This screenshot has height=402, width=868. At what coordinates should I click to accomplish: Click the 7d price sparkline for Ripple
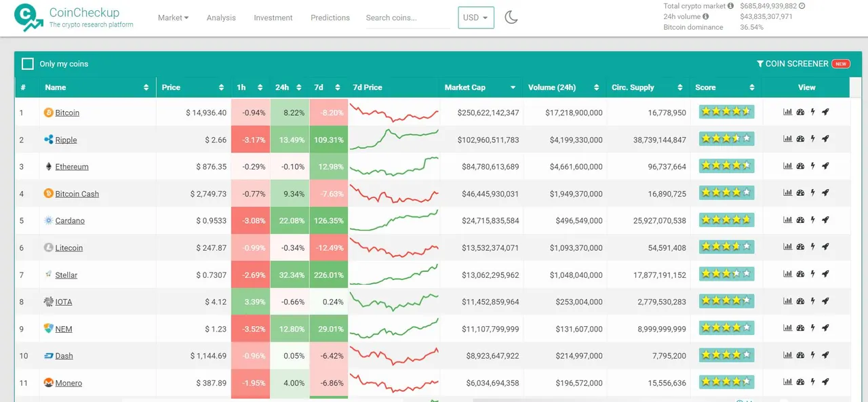(394, 139)
